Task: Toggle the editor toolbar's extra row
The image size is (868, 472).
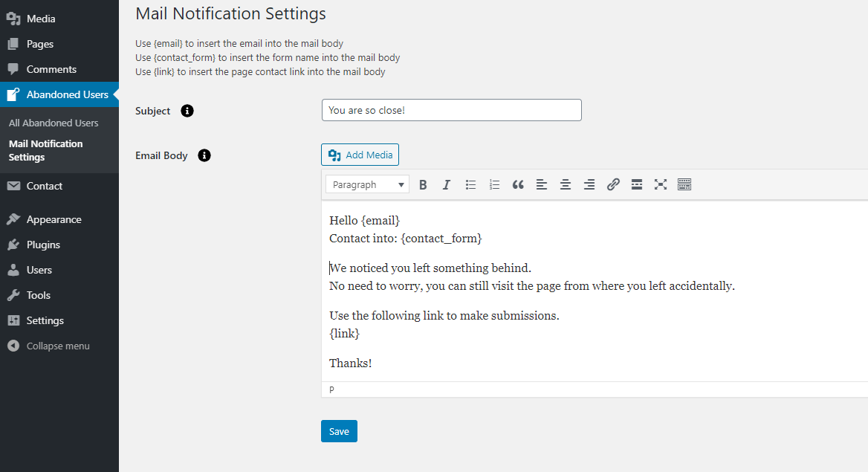Action: coord(684,185)
